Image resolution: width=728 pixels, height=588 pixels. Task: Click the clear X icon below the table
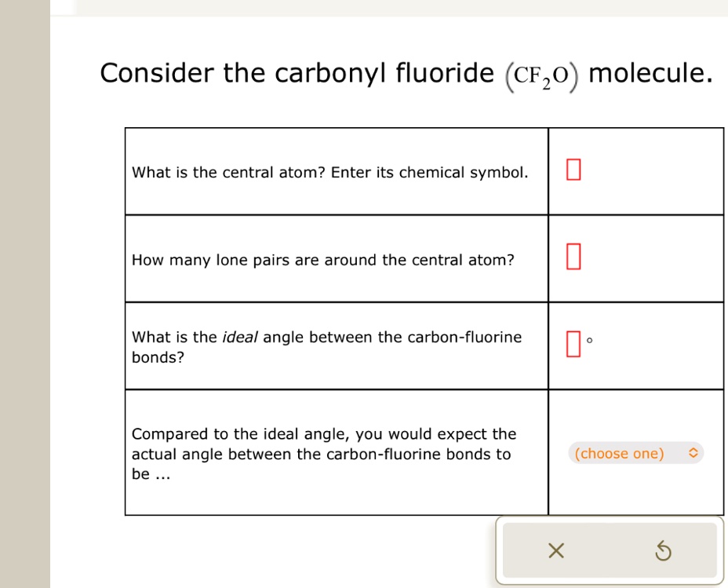pyautogui.click(x=555, y=551)
